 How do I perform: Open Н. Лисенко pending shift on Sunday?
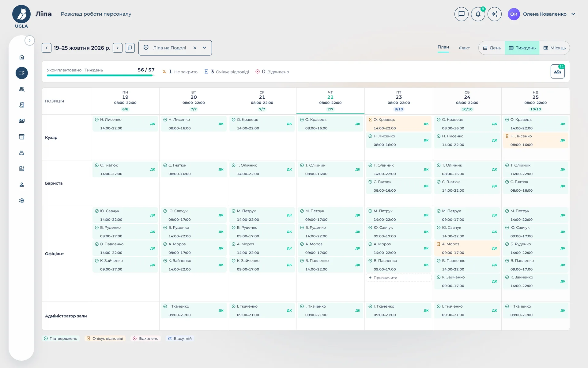(x=535, y=140)
